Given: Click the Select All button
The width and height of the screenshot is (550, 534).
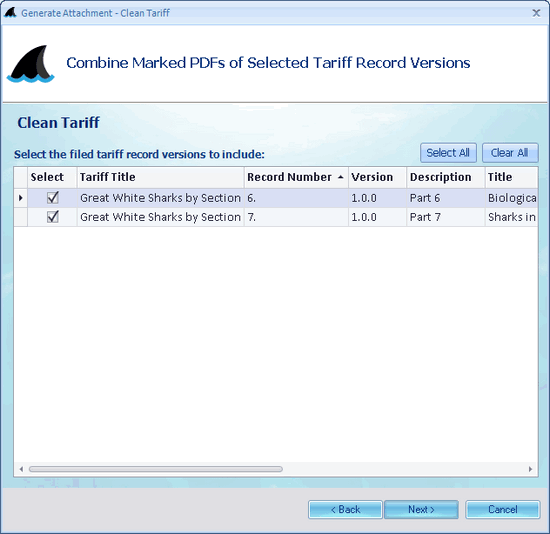Looking at the screenshot, I should point(448,153).
